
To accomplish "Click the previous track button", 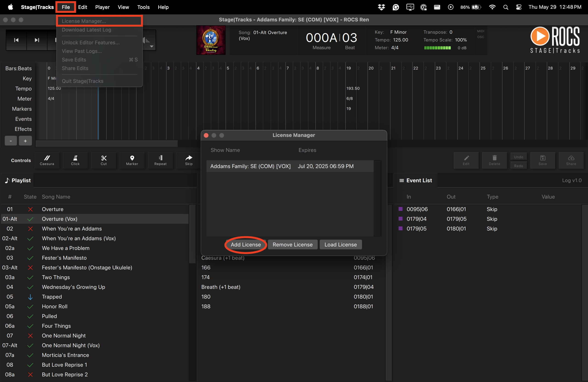I will tap(16, 40).
